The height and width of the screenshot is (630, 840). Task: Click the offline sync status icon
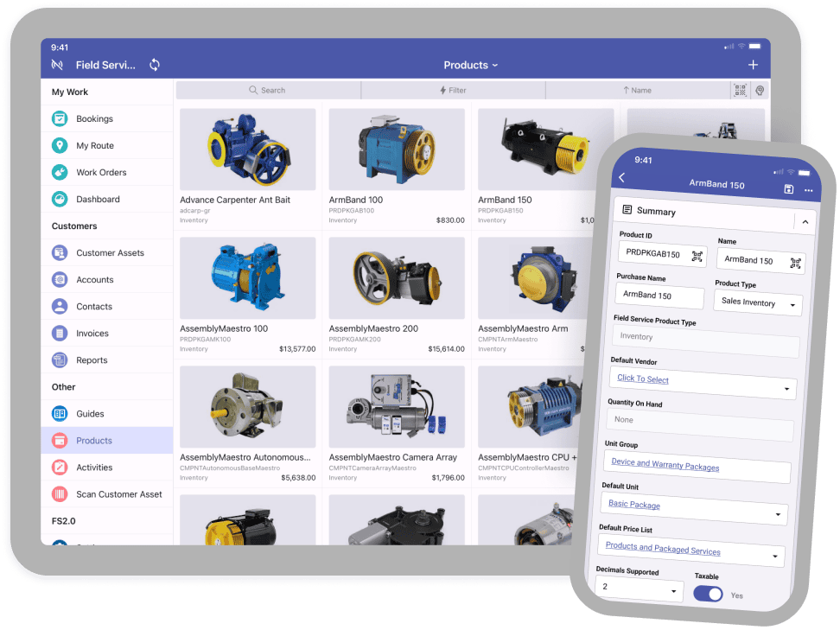(57, 65)
